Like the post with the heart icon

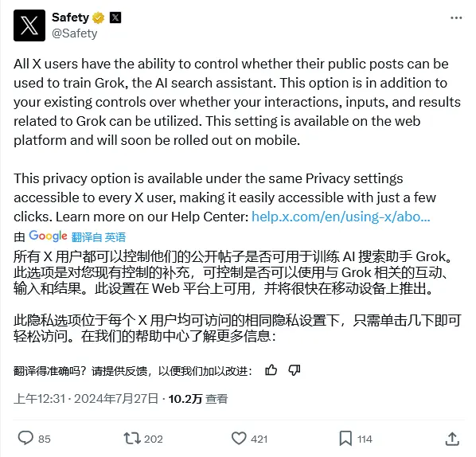(x=239, y=439)
